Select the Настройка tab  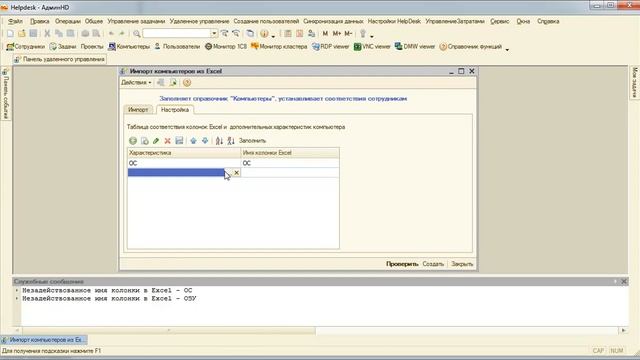(x=175, y=110)
